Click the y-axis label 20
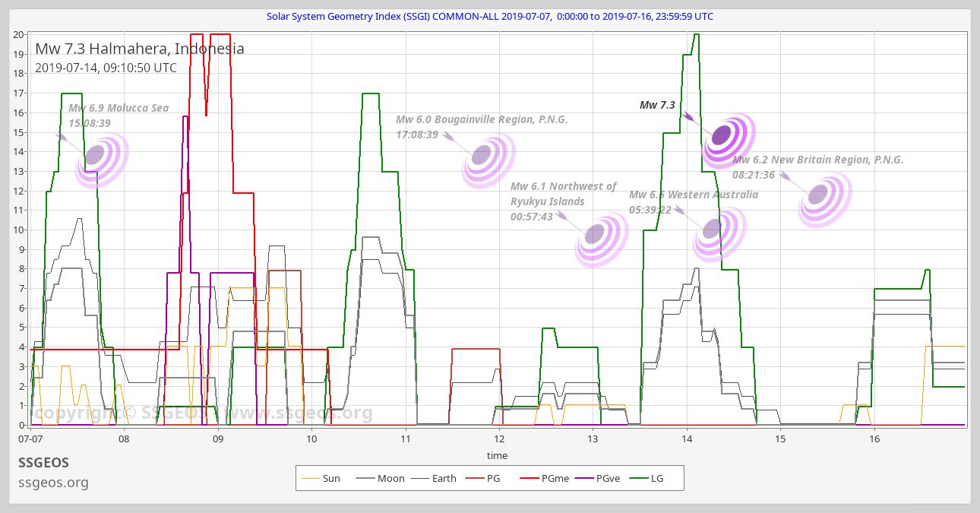Viewport: 980px width, 513px height. point(20,34)
